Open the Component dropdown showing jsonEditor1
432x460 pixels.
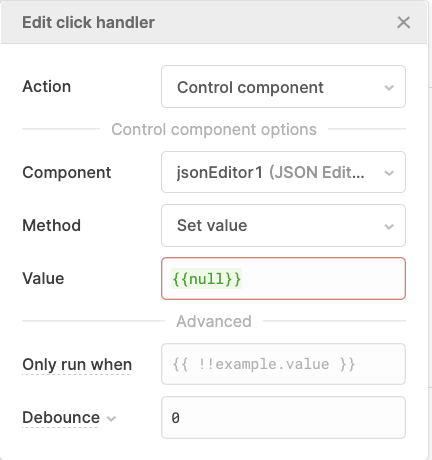pos(283,172)
